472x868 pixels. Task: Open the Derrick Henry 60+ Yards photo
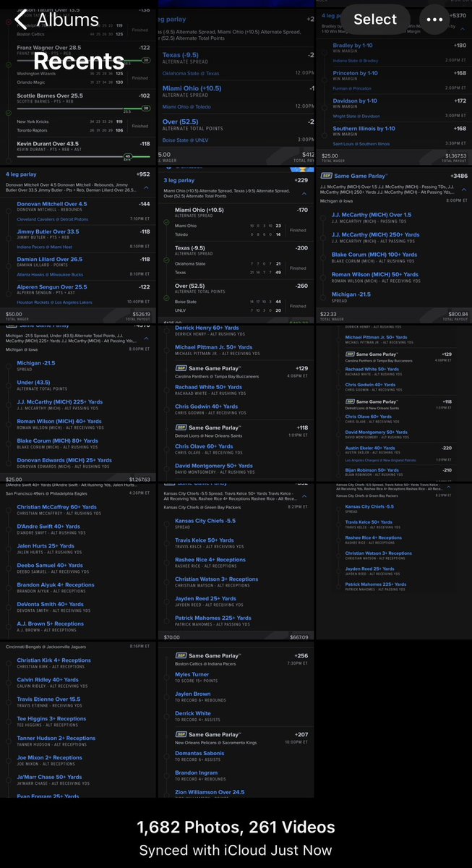point(236,404)
